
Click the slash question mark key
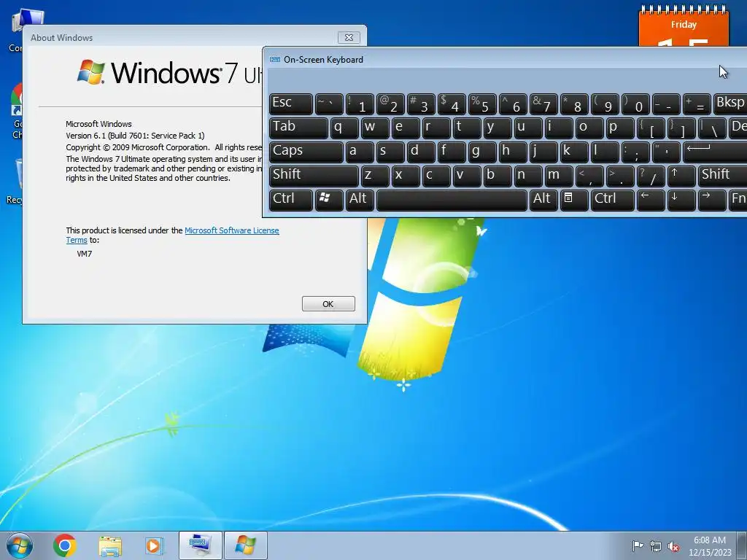coord(650,176)
